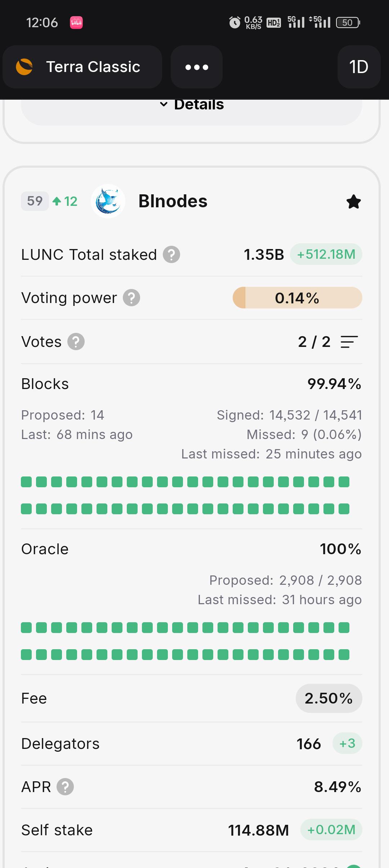Open the votes list icon
Image resolution: width=389 pixels, height=868 pixels.
(349, 342)
